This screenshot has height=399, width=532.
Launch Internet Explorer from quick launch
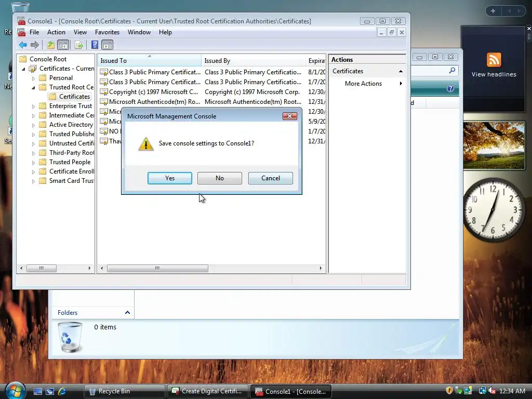62,391
